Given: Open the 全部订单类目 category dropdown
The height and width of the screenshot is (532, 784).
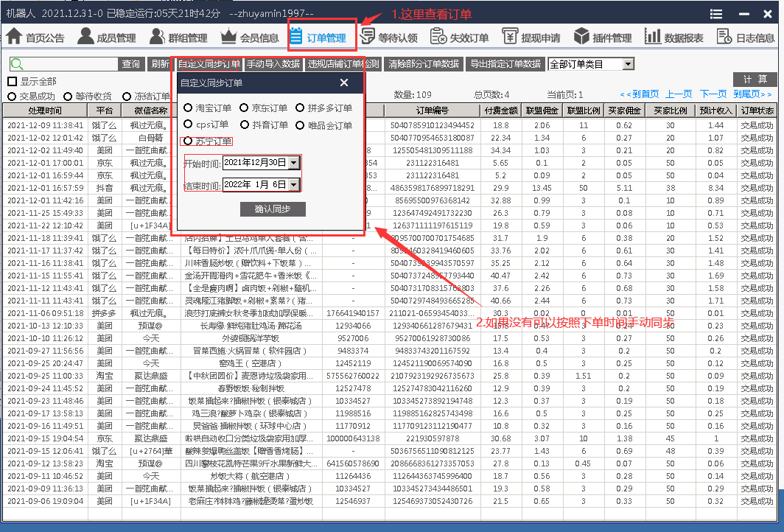Looking at the screenshot, I should pyautogui.click(x=628, y=65).
